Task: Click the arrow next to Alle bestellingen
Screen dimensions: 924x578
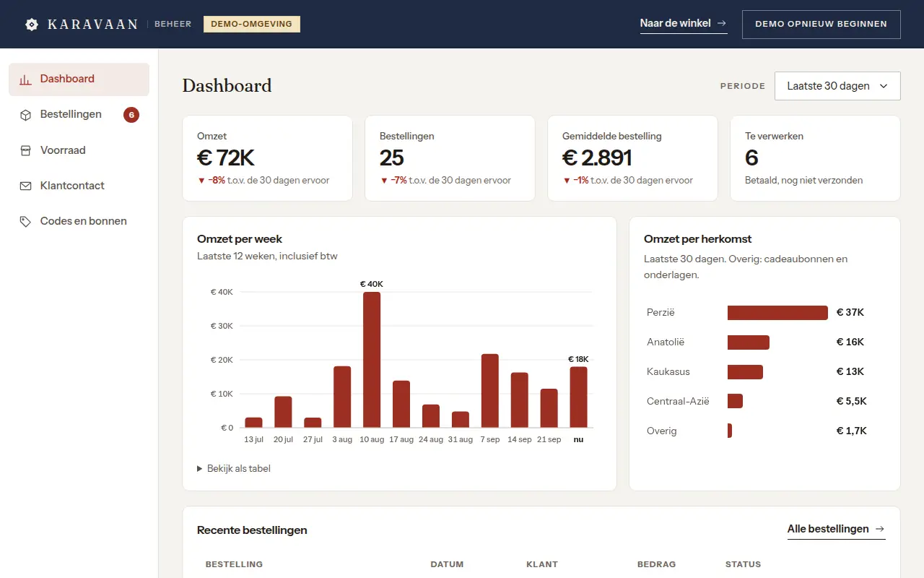Action: pos(880,529)
